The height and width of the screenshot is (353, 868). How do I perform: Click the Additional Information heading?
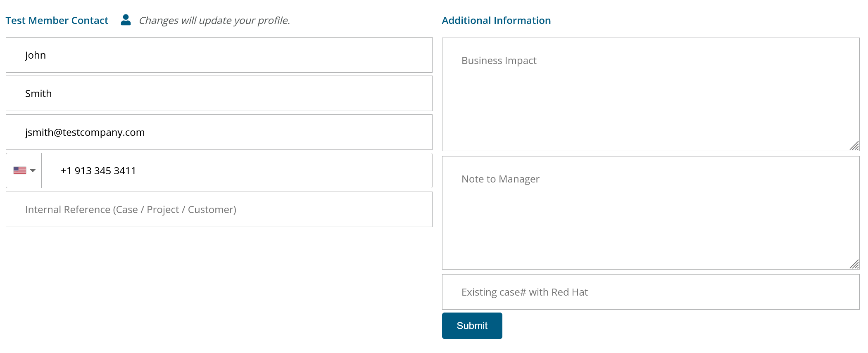coord(496,21)
